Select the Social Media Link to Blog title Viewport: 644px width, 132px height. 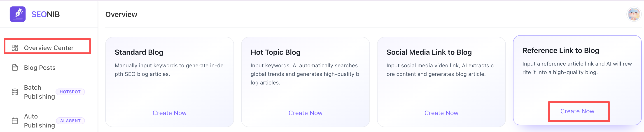(x=429, y=52)
